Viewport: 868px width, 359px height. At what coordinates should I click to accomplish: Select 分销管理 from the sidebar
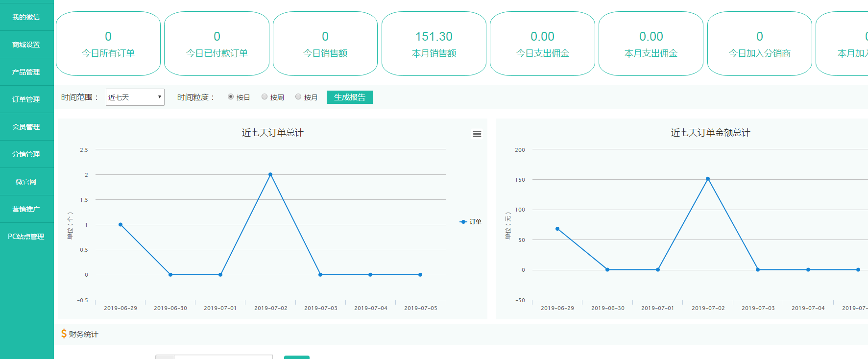click(x=26, y=154)
